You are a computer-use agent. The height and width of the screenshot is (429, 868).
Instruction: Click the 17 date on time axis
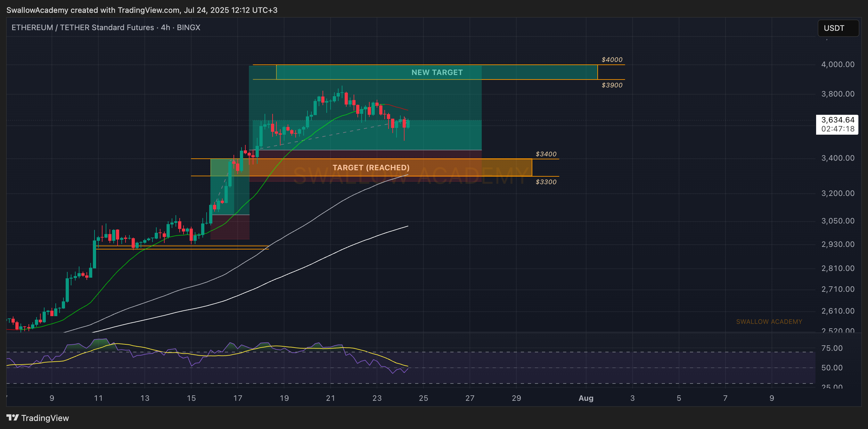click(x=238, y=398)
